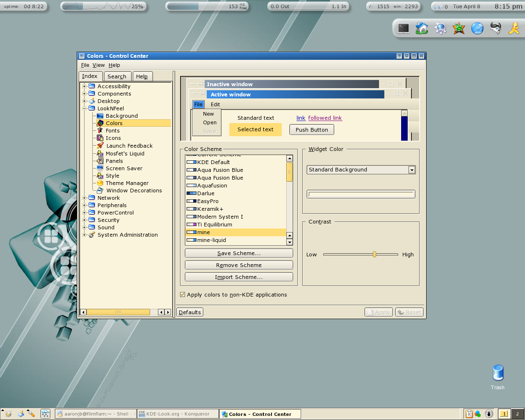525x420 pixels.
Task: Collapse the LookNFeel tree node
Action: 84,108
